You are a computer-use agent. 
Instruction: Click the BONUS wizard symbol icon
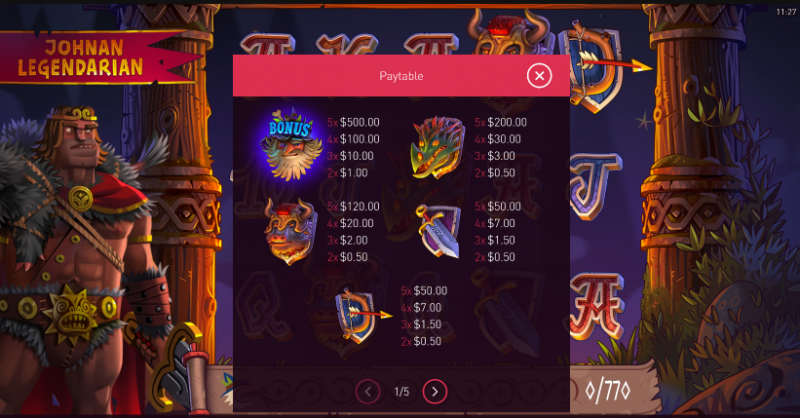click(x=291, y=144)
